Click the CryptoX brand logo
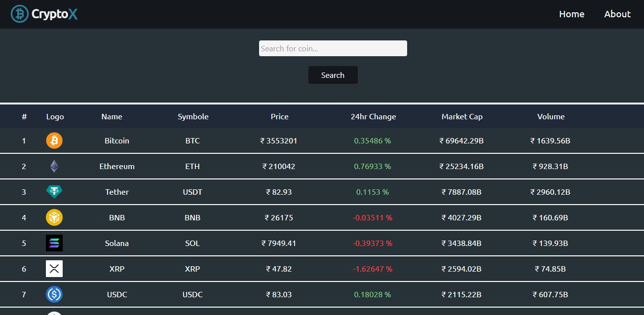Viewport: 644px width, 315px height. (x=44, y=14)
